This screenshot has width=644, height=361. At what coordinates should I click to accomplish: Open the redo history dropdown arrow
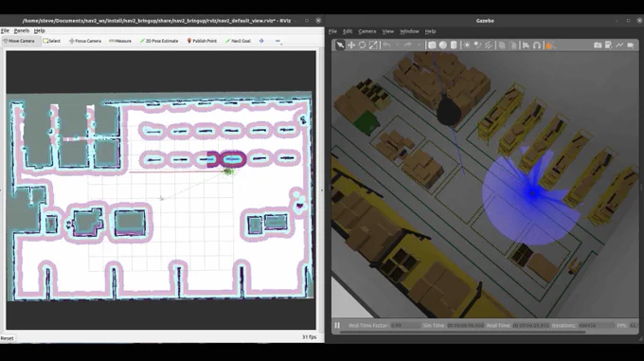[419, 45]
